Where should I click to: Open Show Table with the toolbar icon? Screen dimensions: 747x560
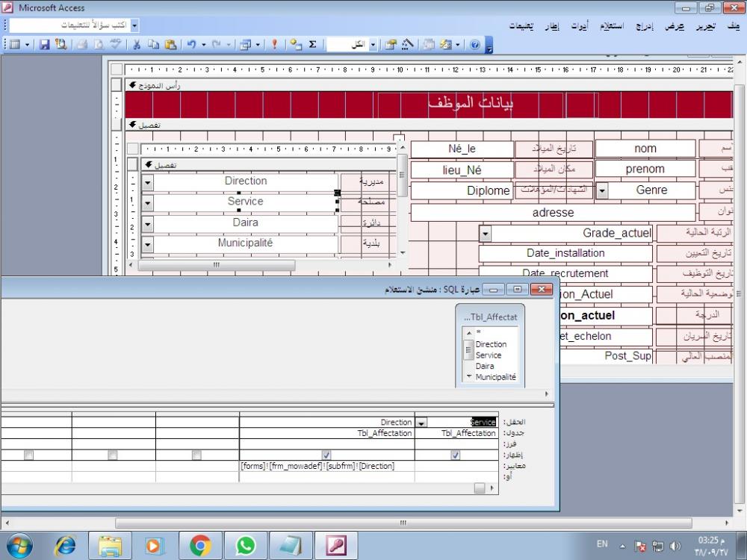296,45
